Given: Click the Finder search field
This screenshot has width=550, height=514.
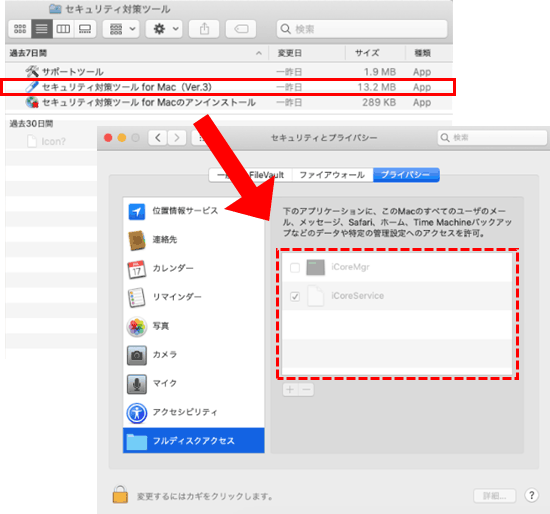Looking at the screenshot, I should [362, 29].
